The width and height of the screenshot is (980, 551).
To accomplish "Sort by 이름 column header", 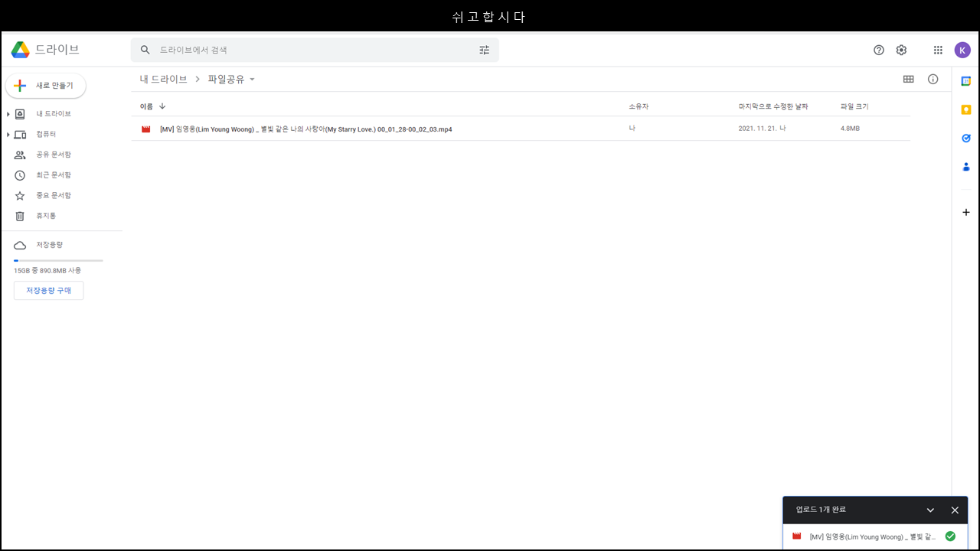I will coord(146,106).
